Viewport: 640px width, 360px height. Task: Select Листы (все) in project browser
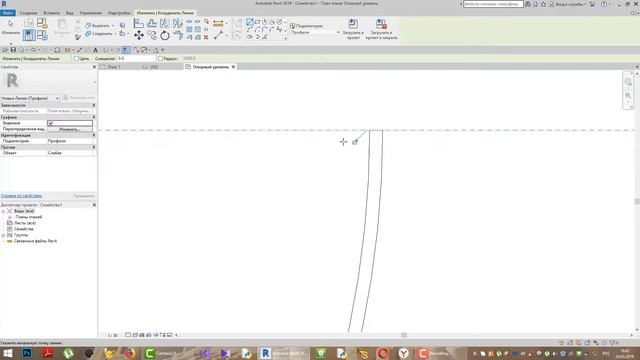[x=25, y=223]
